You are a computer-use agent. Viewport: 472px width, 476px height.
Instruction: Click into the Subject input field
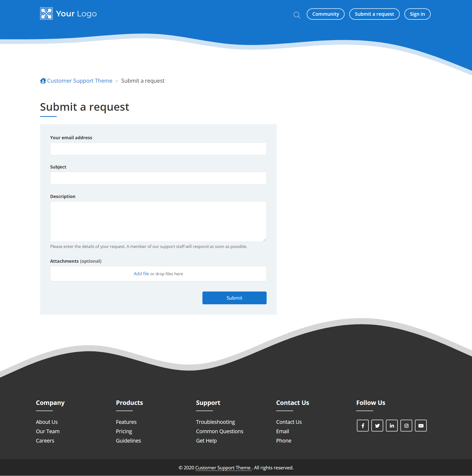[158, 178]
